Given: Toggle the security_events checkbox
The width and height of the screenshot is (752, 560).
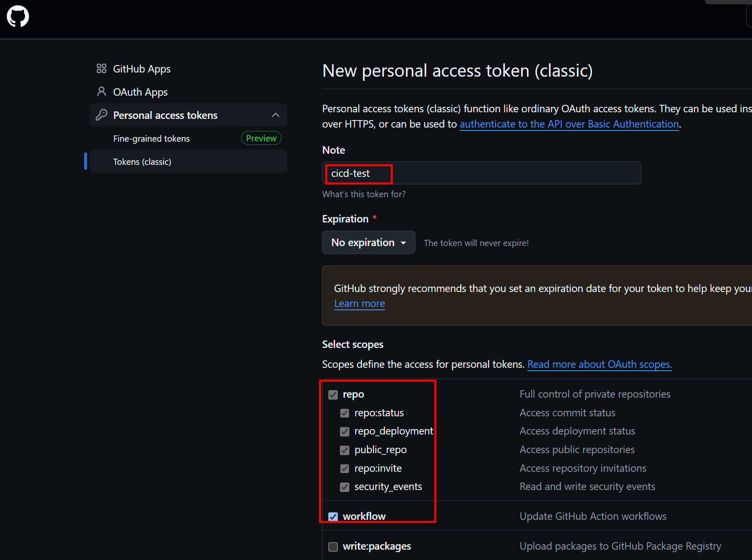Looking at the screenshot, I should click(344, 487).
